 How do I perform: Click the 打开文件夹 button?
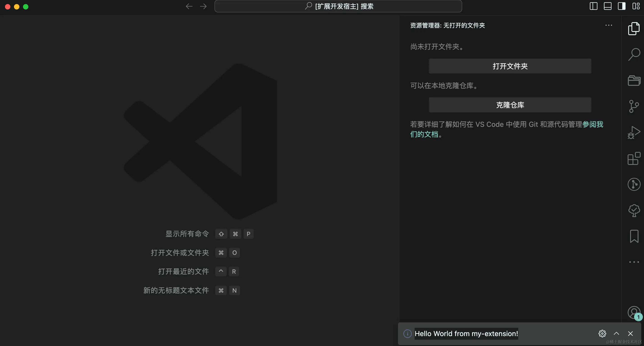(510, 66)
